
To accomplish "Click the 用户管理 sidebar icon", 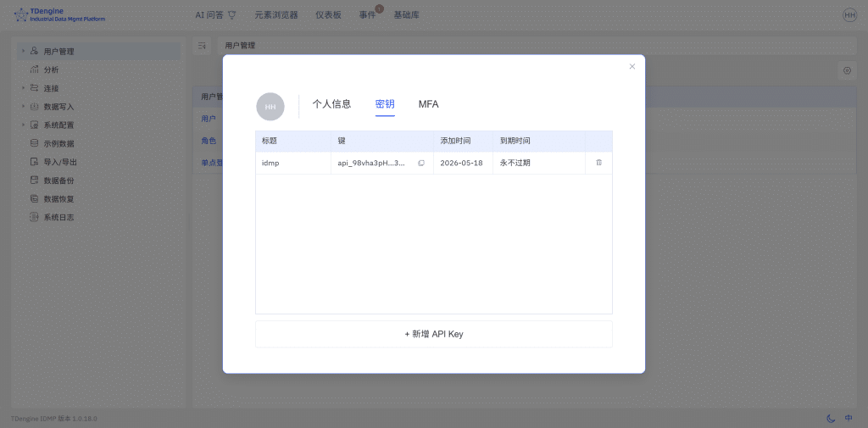I will [x=34, y=52].
